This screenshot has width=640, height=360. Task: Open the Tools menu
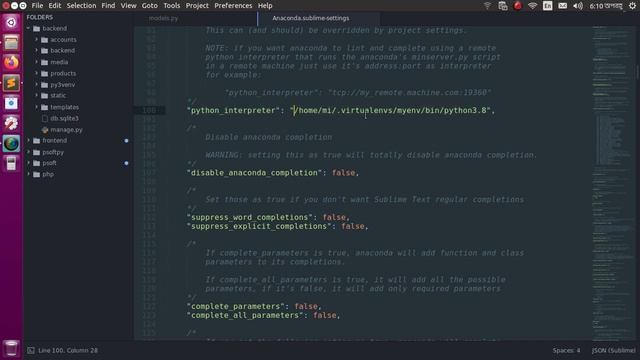pyautogui.click(x=171, y=6)
